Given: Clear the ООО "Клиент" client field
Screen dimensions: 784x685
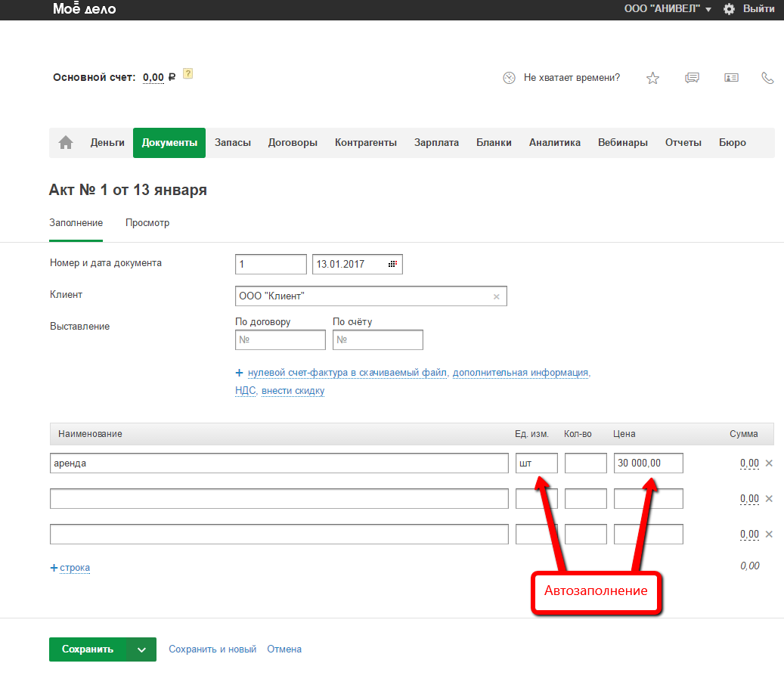Looking at the screenshot, I should click(x=497, y=296).
